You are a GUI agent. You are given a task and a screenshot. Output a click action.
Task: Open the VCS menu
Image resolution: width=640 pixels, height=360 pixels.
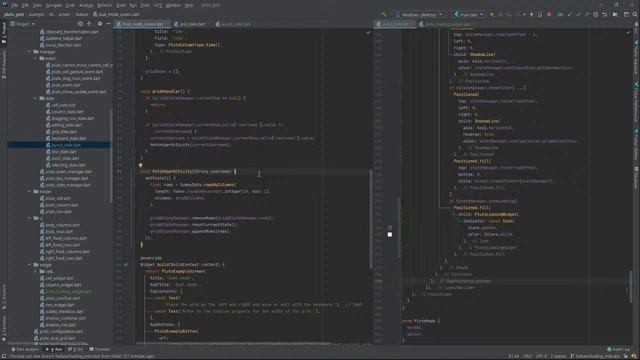[158, 5]
